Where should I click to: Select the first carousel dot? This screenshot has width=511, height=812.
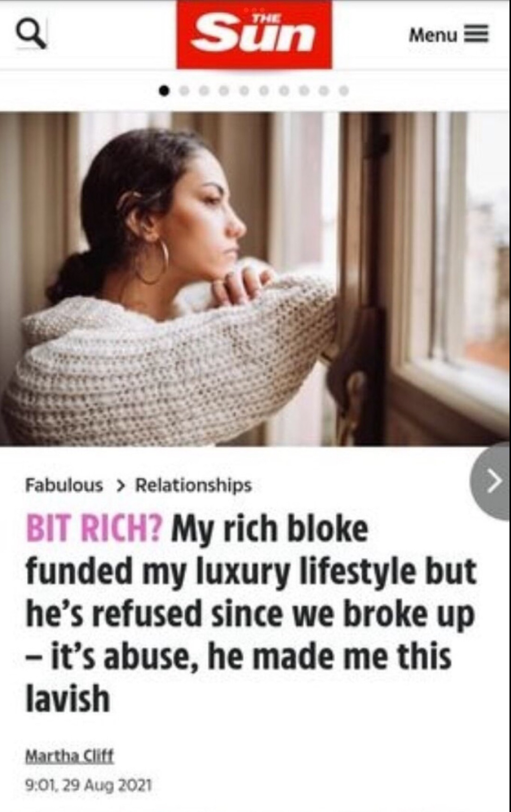tap(164, 91)
